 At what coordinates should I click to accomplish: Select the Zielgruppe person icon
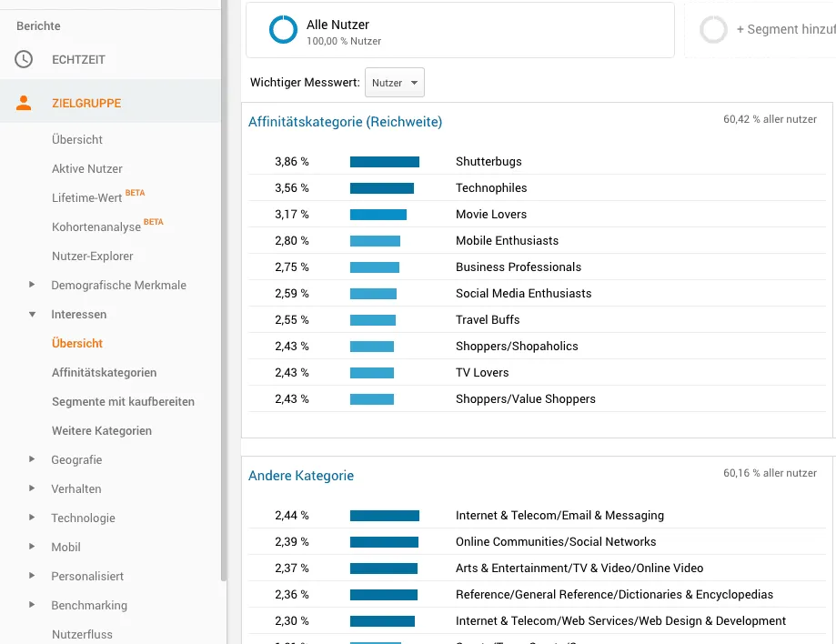pyautogui.click(x=25, y=103)
